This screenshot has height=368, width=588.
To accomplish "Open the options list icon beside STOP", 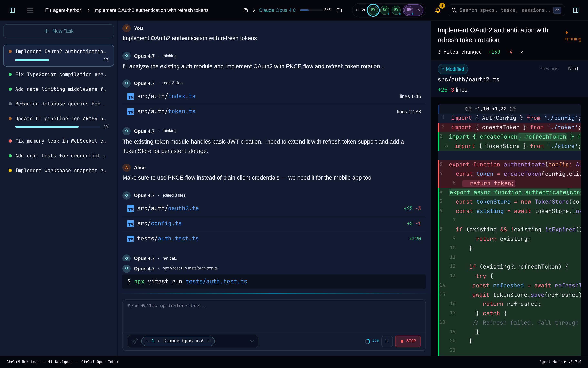I will click(387, 341).
